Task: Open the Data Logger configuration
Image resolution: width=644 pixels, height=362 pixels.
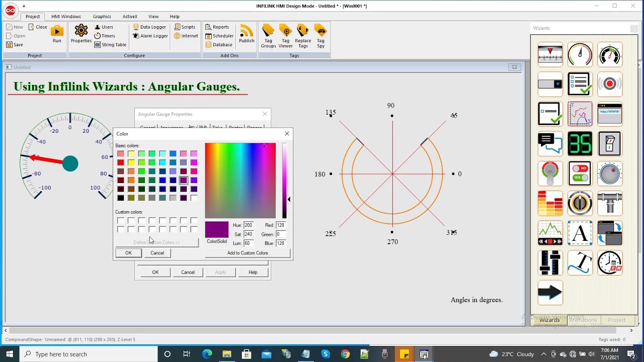Action: 149,27
